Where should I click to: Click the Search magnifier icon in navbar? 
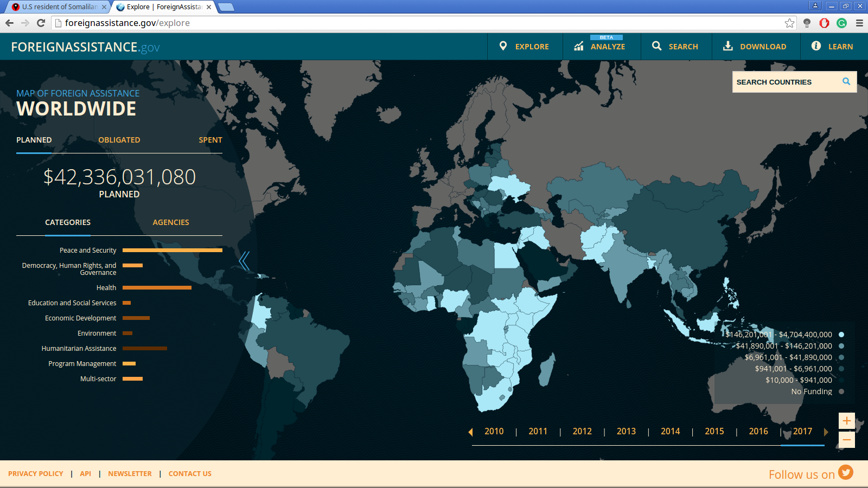(x=656, y=46)
